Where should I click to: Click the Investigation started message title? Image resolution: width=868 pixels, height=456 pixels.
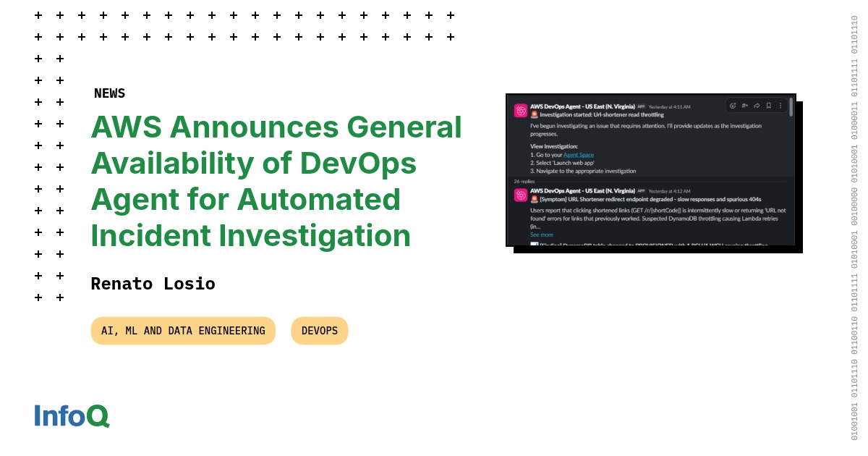click(x=600, y=114)
